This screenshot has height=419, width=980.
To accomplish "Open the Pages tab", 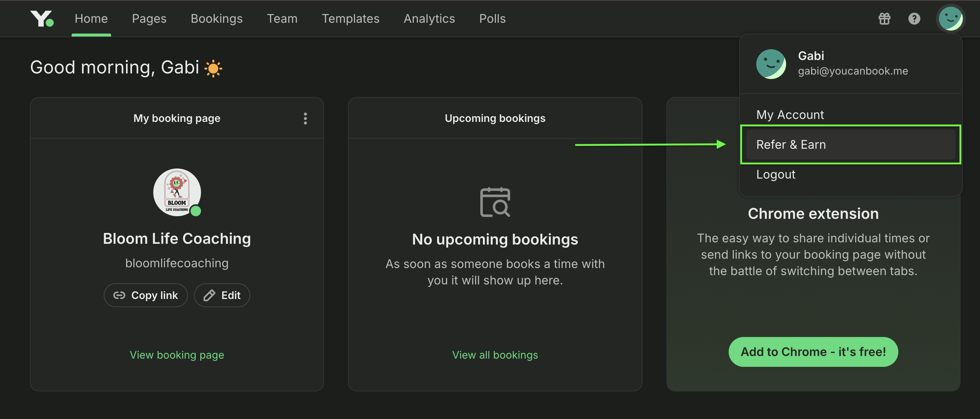I will 149,18.
